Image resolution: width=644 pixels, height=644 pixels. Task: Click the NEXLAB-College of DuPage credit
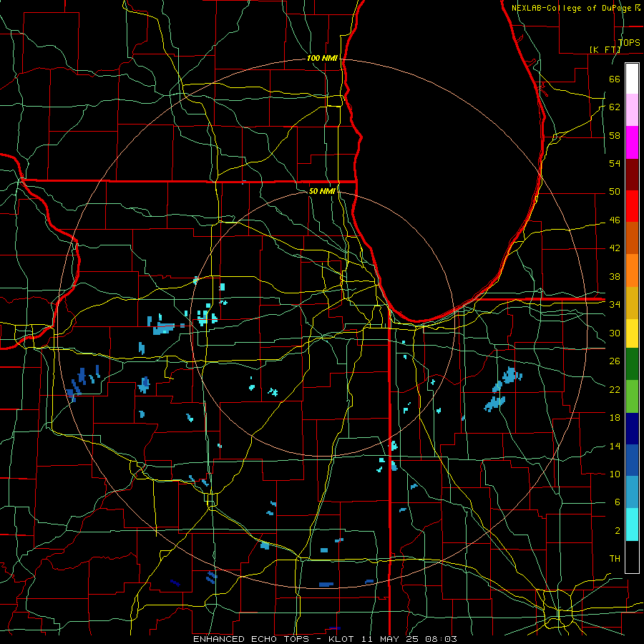(575, 8)
